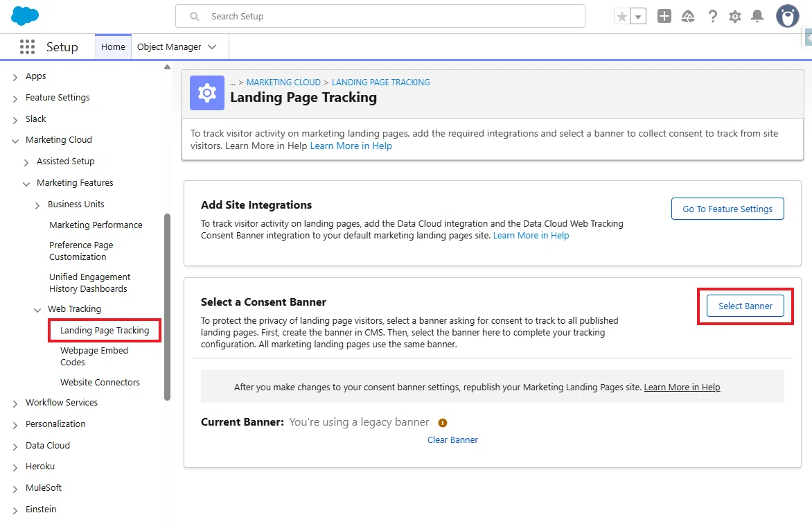This screenshot has height=522, width=812.
Task: Select Landing Page Tracking in sidebar
Action: pos(105,330)
